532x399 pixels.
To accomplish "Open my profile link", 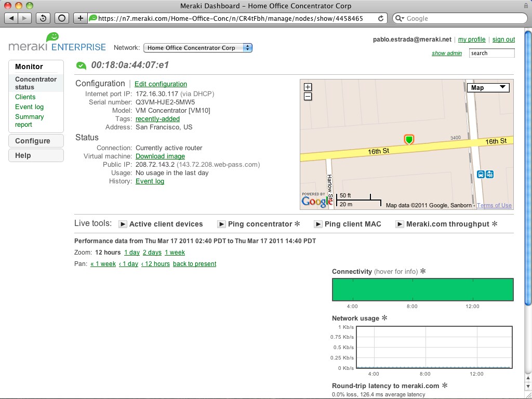I will coord(472,39).
